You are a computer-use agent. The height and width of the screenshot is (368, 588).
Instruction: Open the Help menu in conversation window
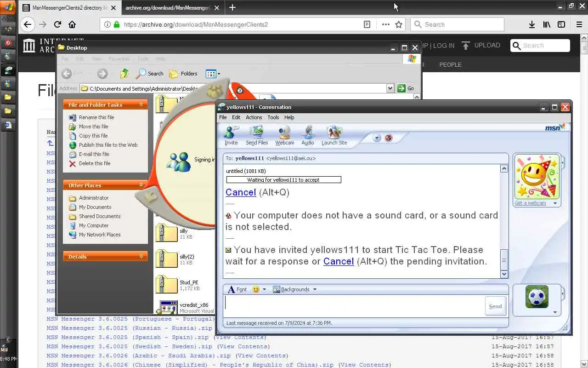(x=289, y=117)
